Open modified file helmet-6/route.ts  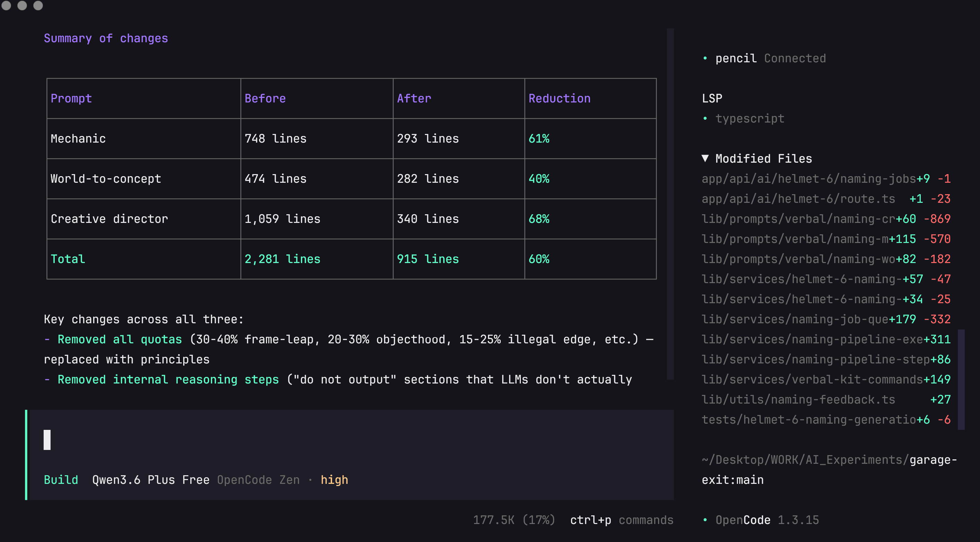798,199
